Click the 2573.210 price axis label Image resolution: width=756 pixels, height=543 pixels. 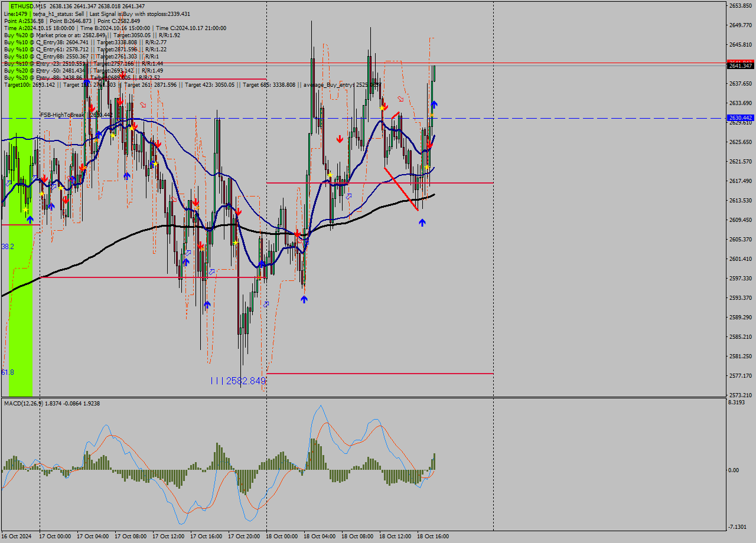(x=741, y=395)
